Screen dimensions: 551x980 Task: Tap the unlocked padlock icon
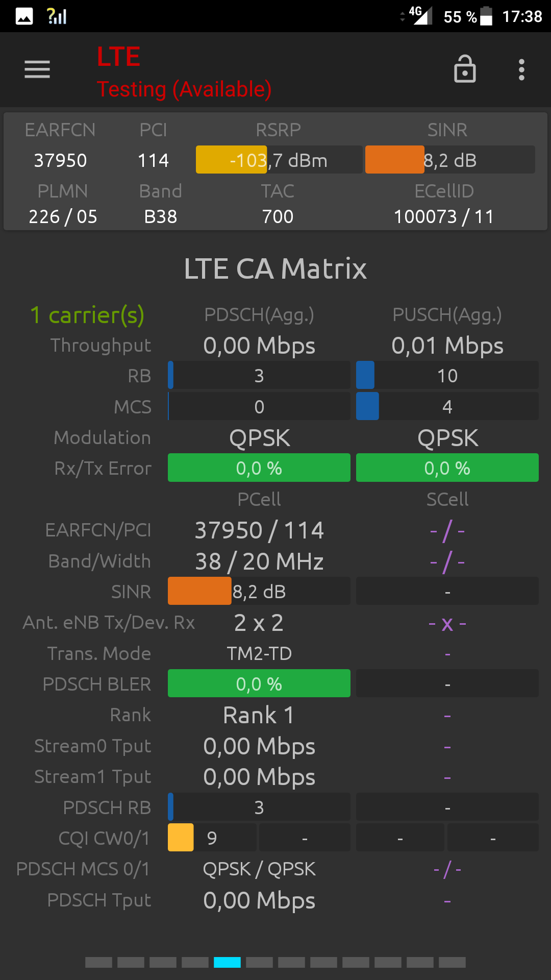tap(465, 68)
